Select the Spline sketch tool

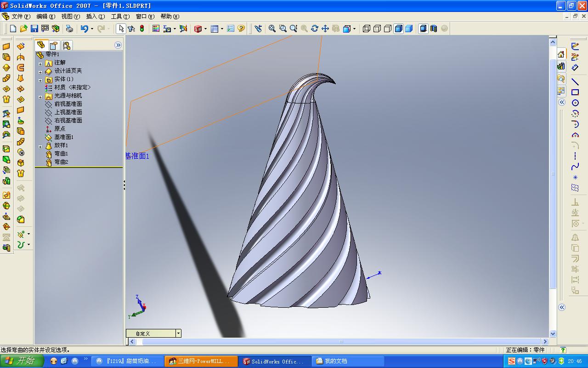coord(575,167)
